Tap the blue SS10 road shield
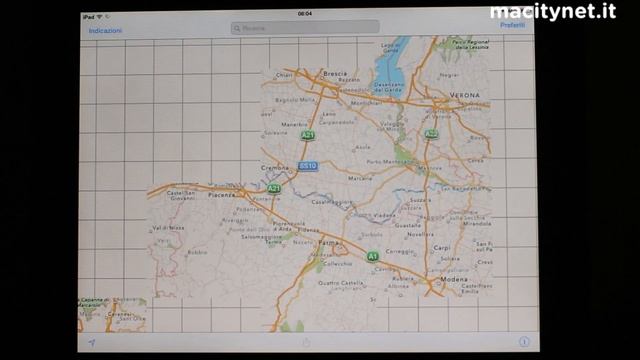 click(308, 166)
